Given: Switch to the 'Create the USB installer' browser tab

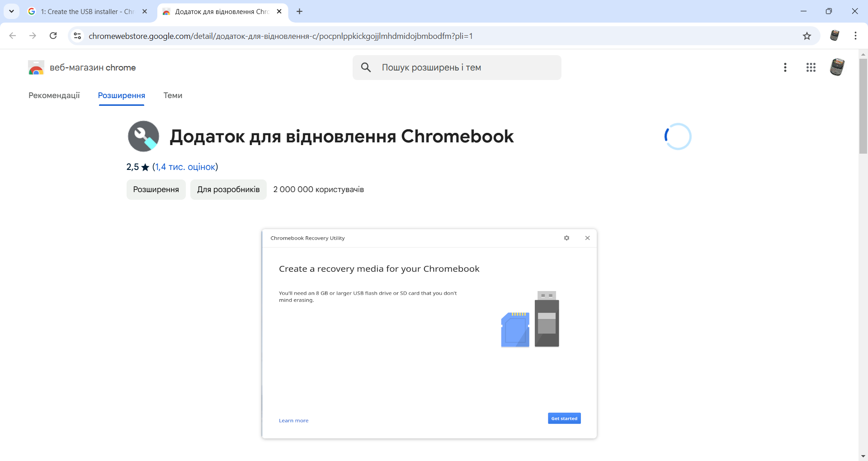Looking at the screenshot, I should coord(87,11).
